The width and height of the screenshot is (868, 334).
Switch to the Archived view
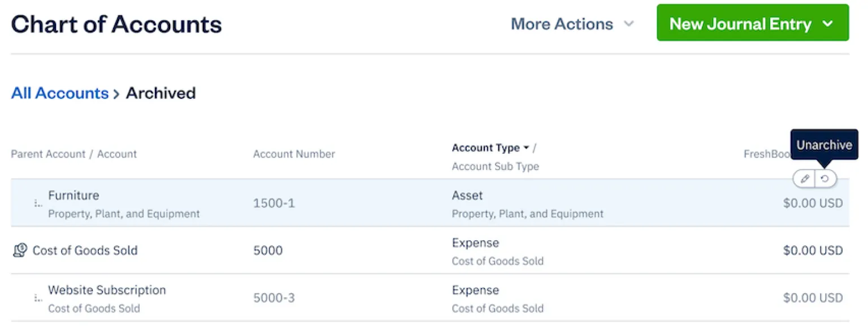[x=160, y=93]
